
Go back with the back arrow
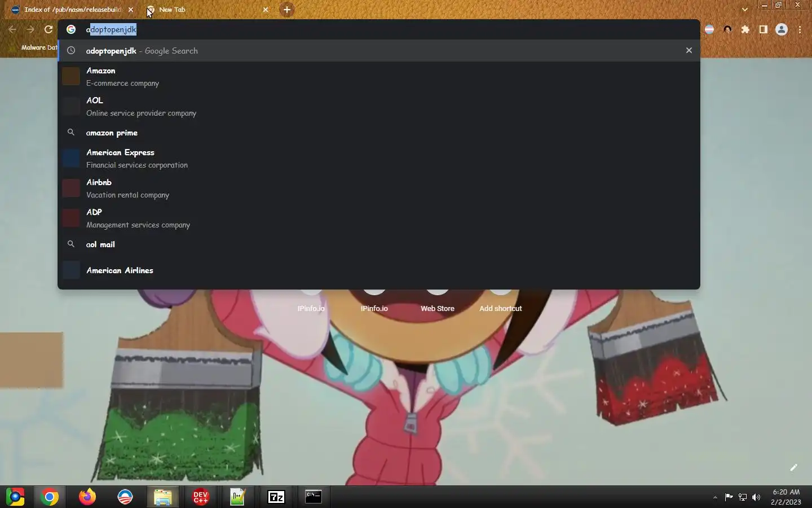click(12, 29)
